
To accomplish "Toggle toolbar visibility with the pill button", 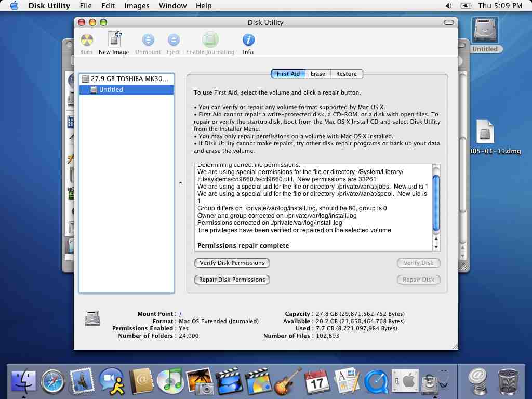I will 448,22.
